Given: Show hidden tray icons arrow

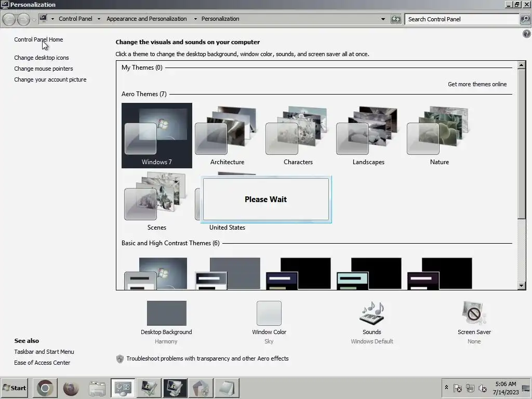Looking at the screenshot, I should click(446, 388).
